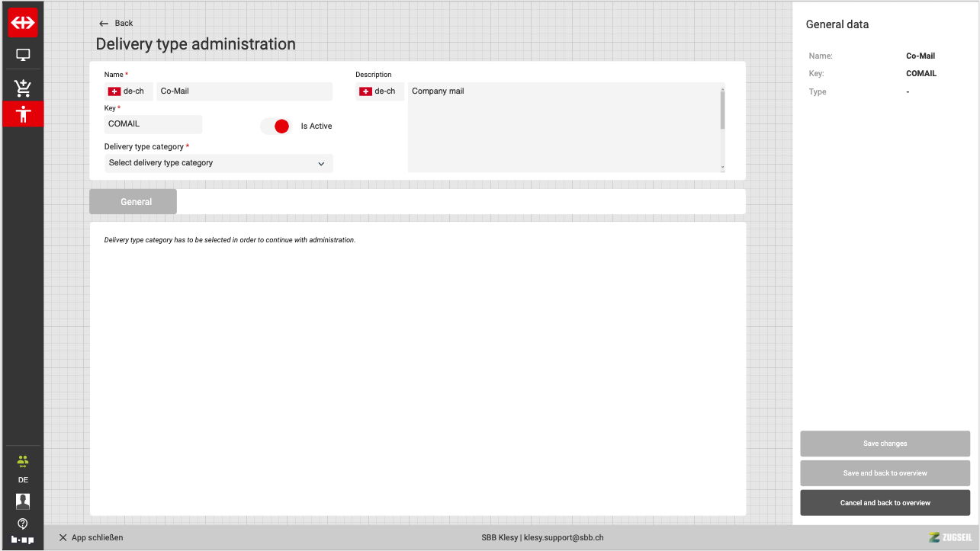Toggle the Is Active switch
This screenshot has height=551, width=980.
276,127
